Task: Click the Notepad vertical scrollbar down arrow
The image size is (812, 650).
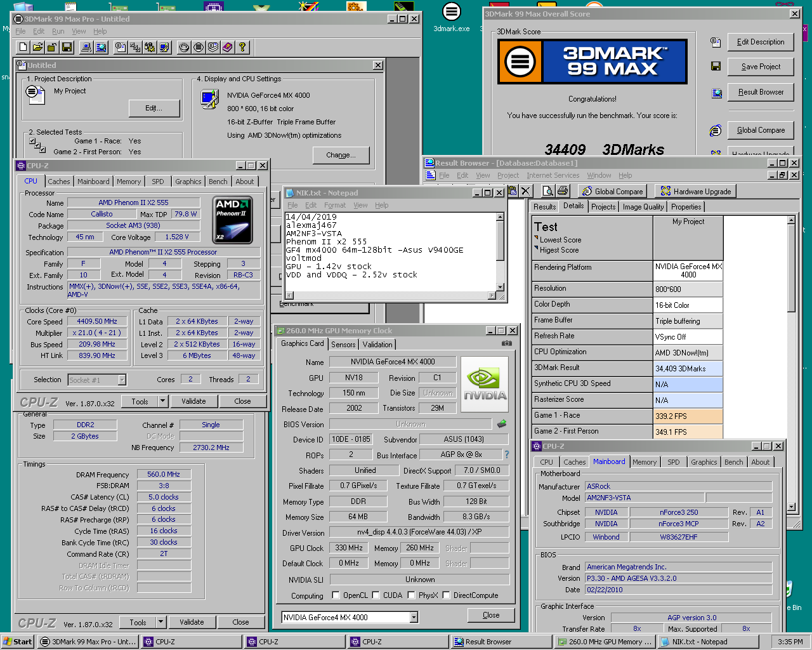Action: (x=500, y=287)
